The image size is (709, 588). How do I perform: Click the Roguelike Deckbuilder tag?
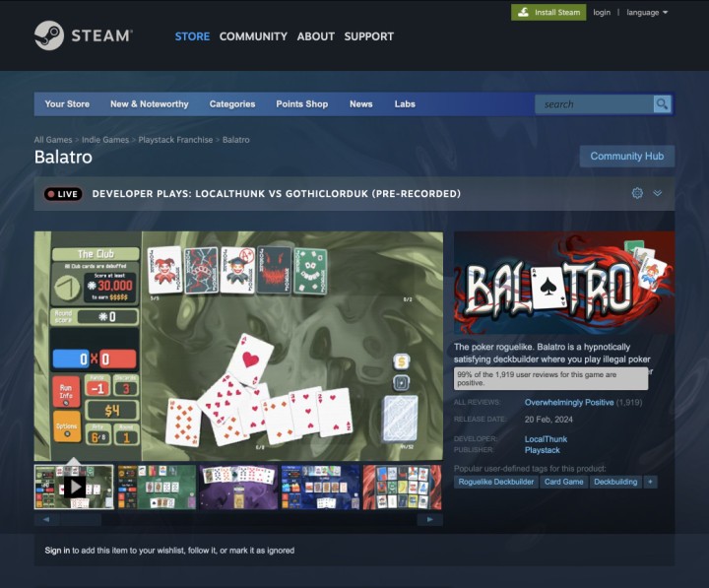click(x=496, y=482)
